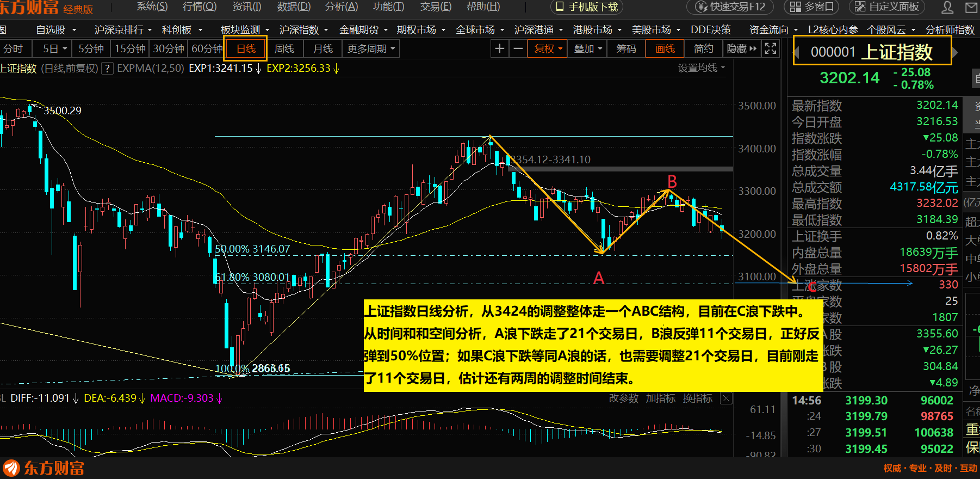Open 快速交易F12 quick trade
Viewport: 980px width, 479px height.
730,7
